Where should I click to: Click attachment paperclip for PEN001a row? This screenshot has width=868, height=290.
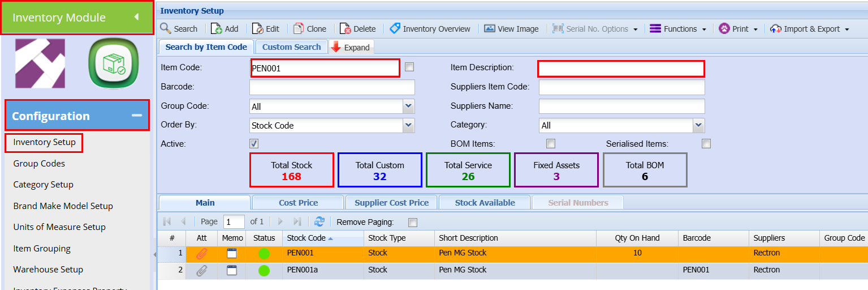click(202, 271)
